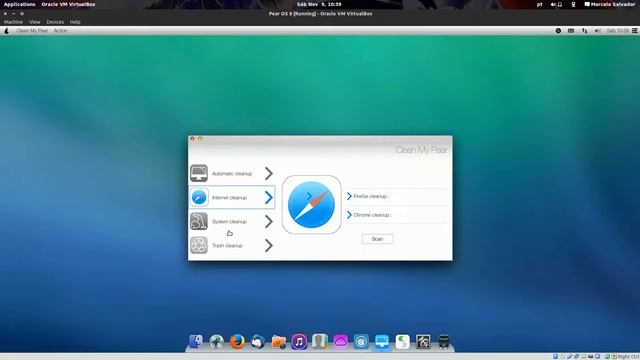Select the Internet cleanup label
Image resolution: width=640 pixels, height=360 pixels.
tap(229, 198)
